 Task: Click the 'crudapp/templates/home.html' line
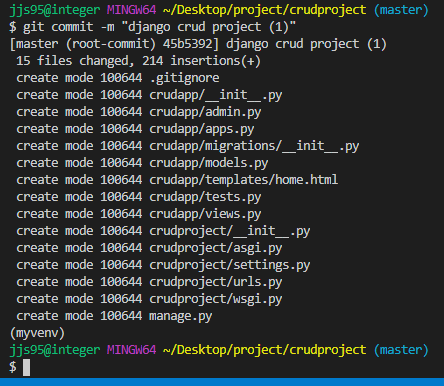coord(177,180)
